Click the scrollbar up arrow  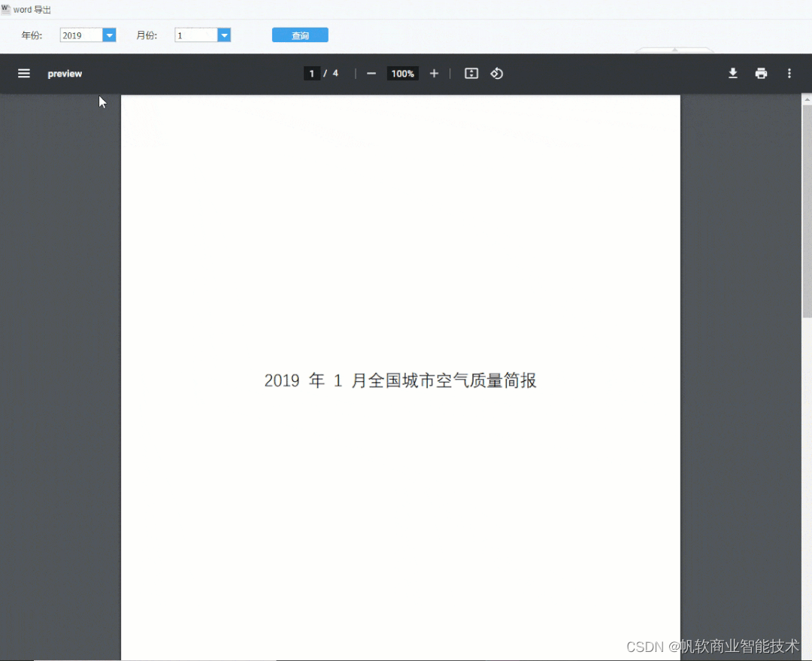coord(807,99)
